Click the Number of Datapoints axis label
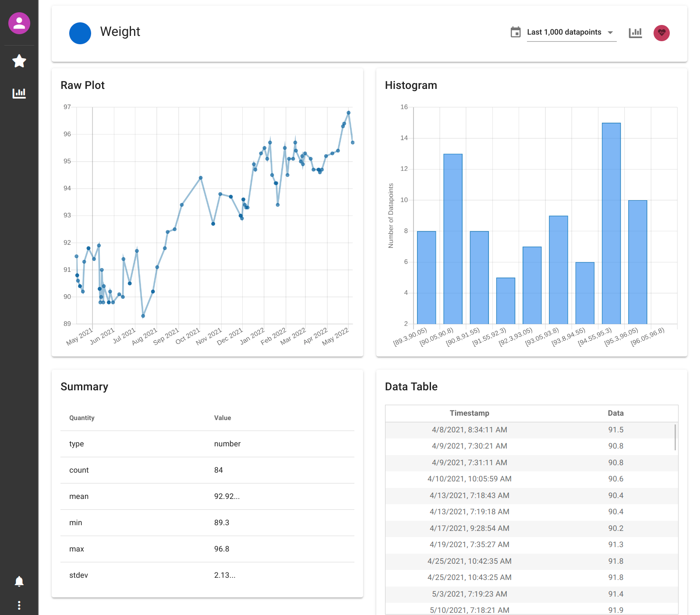Image resolution: width=700 pixels, height=615 pixels. 391,216
